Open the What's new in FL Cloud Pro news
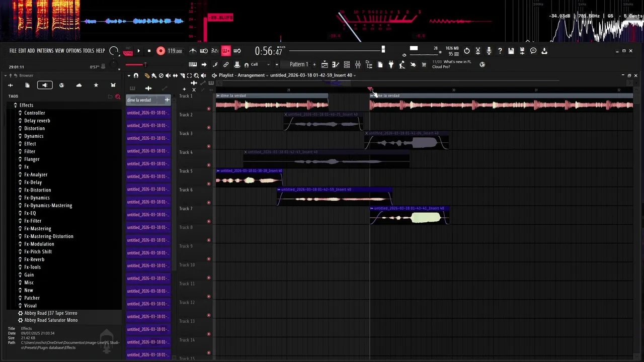Image resolution: width=644 pixels, height=362 pixels. click(452, 64)
